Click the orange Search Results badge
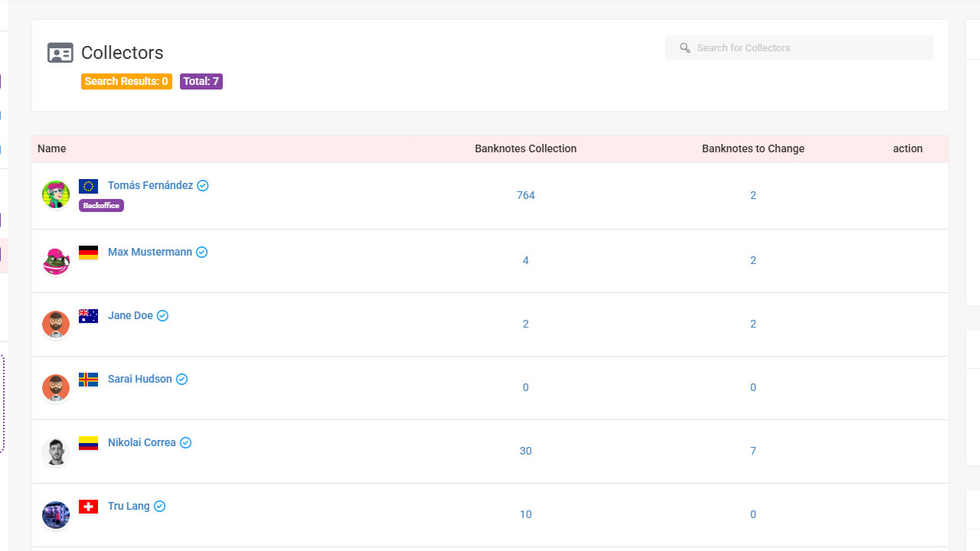The width and height of the screenshot is (980, 551). click(x=126, y=82)
